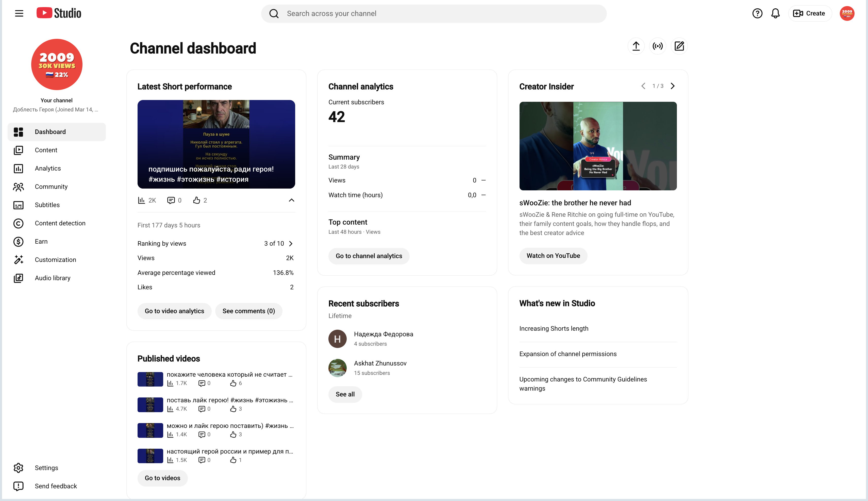The height and width of the screenshot is (501, 868).
Task: Focus the Search across your channel field
Action: click(x=433, y=13)
